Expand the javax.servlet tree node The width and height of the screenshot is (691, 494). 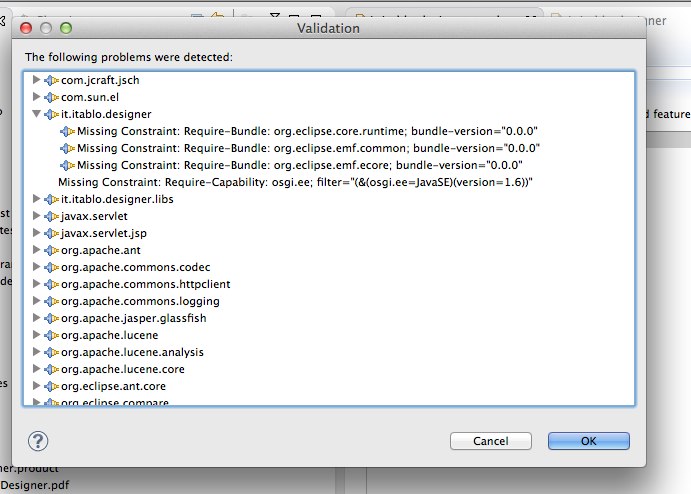pyautogui.click(x=37, y=216)
